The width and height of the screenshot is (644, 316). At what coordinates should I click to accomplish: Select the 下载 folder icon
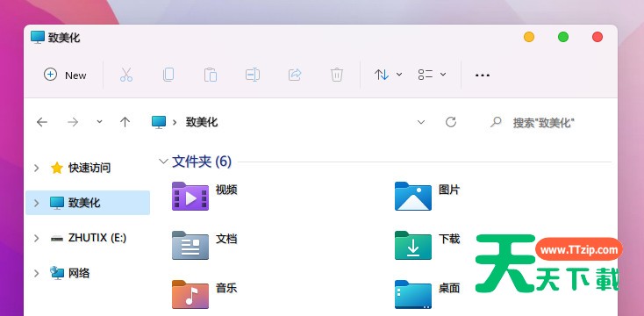413,245
